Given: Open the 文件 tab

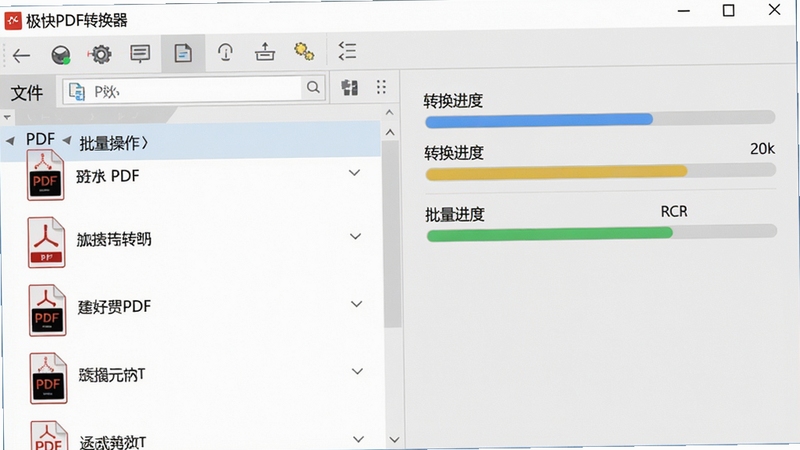Looking at the screenshot, I should [27, 93].
